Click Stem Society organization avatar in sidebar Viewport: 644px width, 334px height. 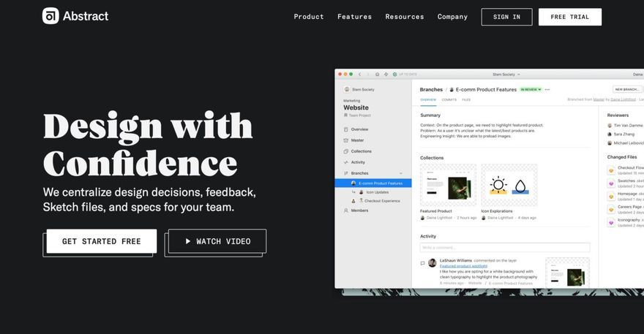click(347, 89)
